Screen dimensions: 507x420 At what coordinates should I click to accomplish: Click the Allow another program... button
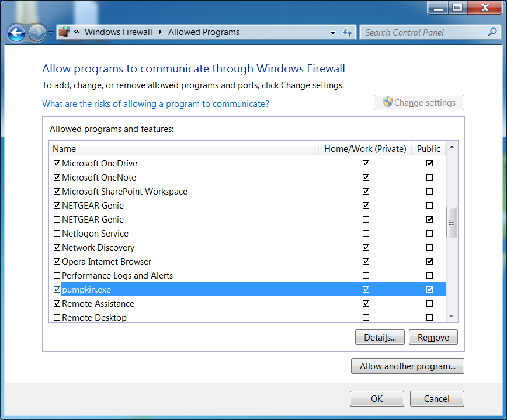pos(407,366)
